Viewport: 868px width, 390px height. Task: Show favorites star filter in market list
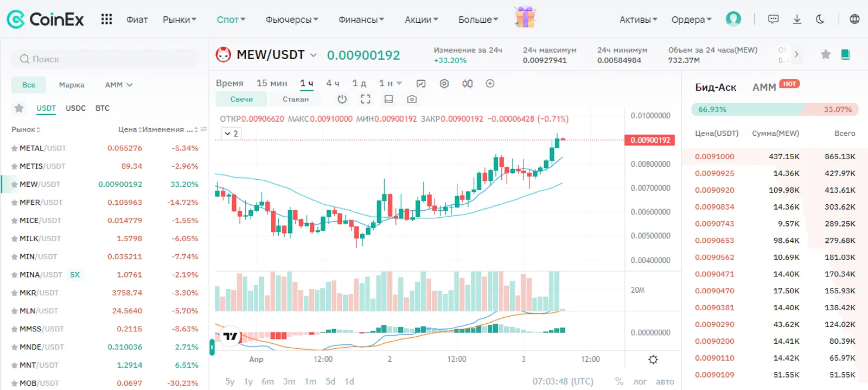(x=19, y=108)
